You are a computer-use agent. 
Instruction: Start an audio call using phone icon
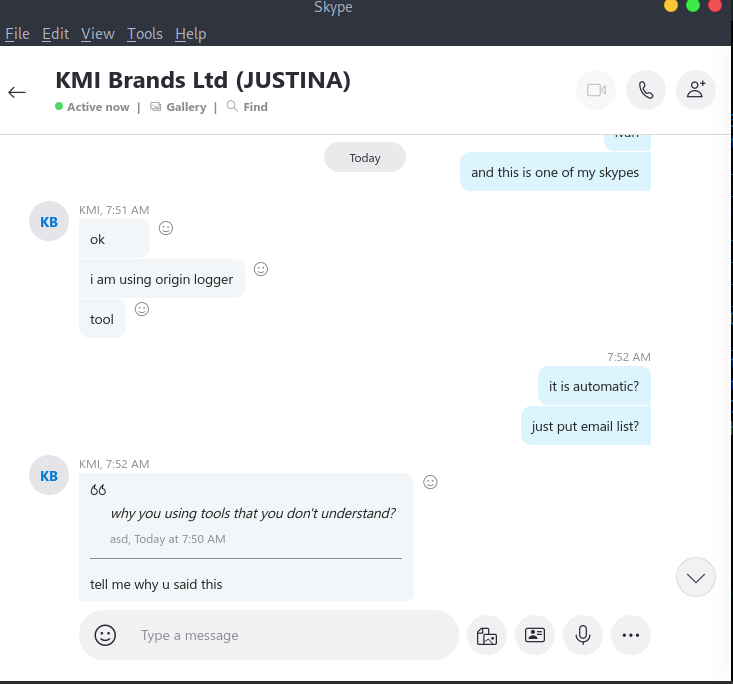[x=646, y=90]
